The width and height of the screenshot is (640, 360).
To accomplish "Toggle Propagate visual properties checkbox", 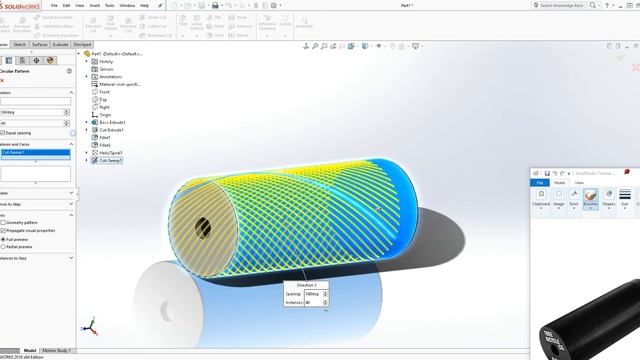I will coord(3,231).
